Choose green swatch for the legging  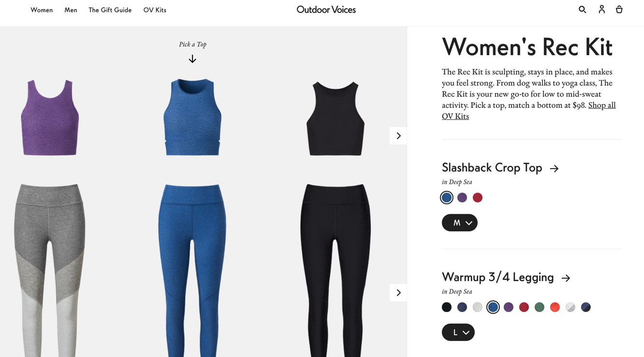(x=540, y=307)
